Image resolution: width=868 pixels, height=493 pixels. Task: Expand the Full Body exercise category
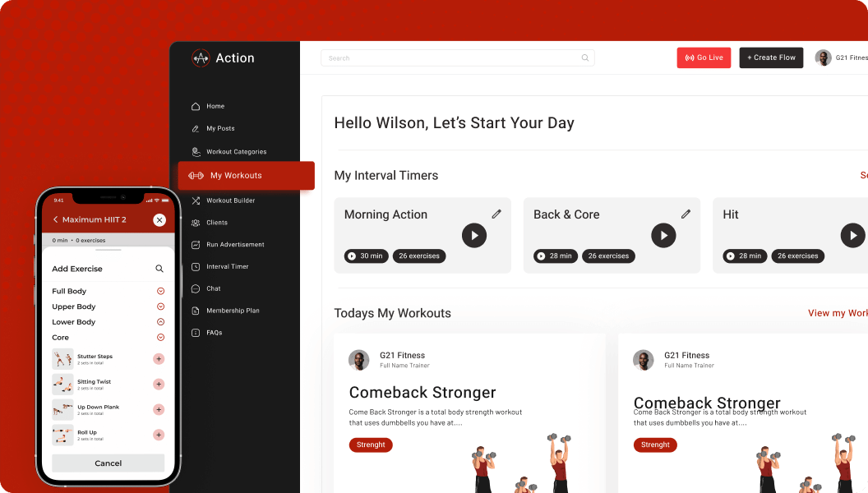pyautogui.click(x=160, y=291)
